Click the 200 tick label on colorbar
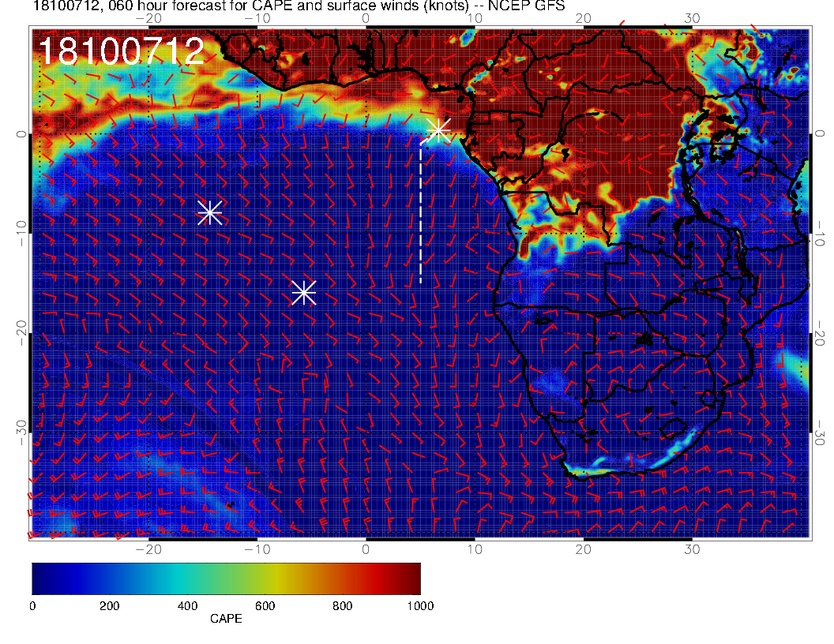Image resolution: width=834 pixels, height=644 pixels. (x=110, y=605)
